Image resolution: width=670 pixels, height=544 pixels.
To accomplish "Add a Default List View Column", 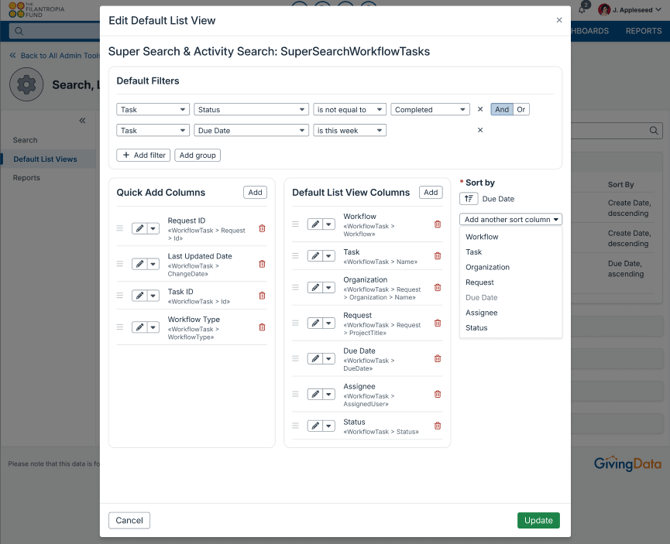I will tap(431, 192).
